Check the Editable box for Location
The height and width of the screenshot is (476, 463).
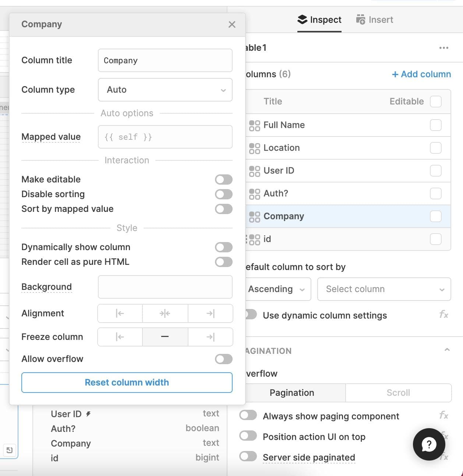(x=435, y=148)
